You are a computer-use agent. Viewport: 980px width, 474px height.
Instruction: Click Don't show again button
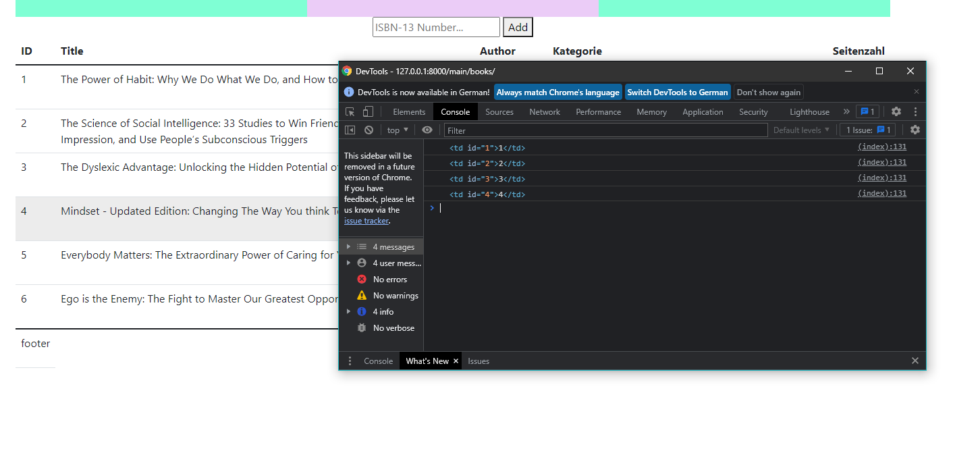tap(769, 93)
